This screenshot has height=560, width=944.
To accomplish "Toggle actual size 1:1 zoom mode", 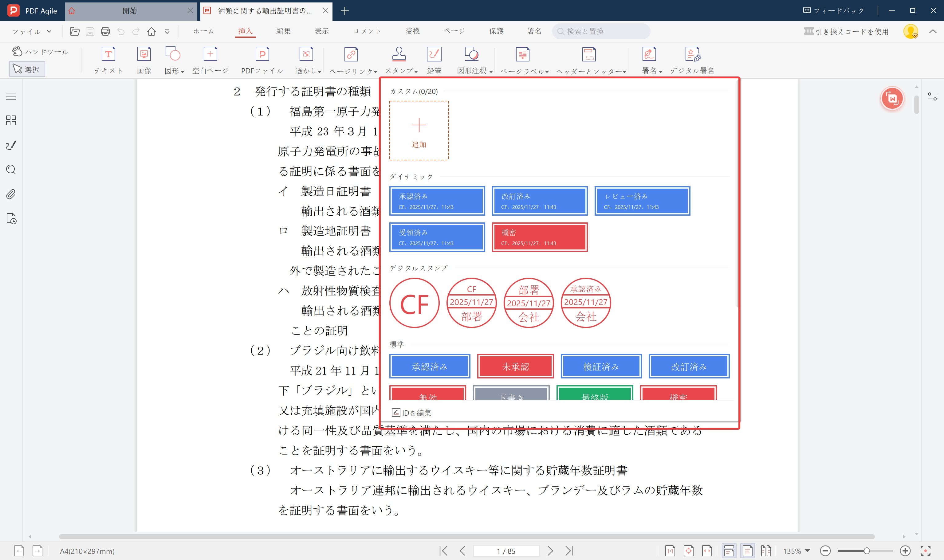I will tap(670, 551).
